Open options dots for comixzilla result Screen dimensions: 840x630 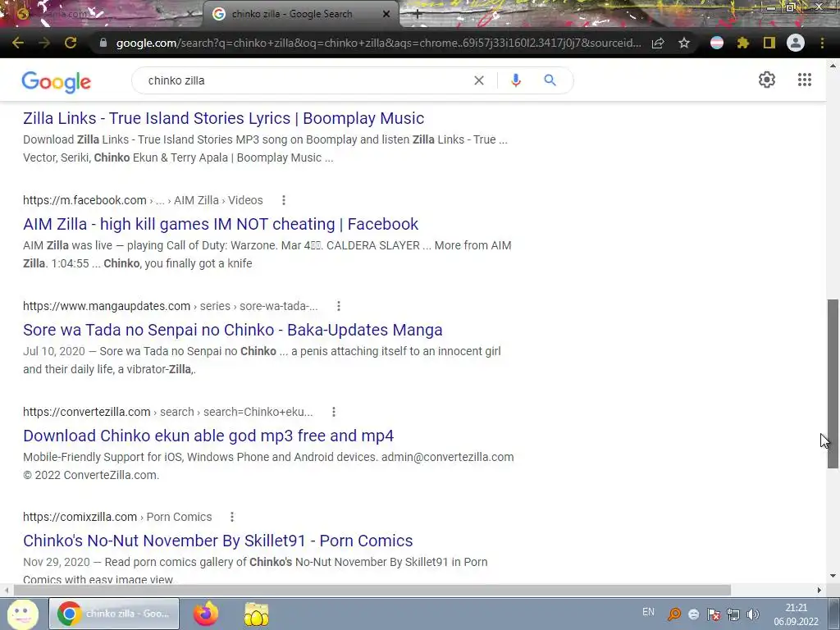(232, 517)
